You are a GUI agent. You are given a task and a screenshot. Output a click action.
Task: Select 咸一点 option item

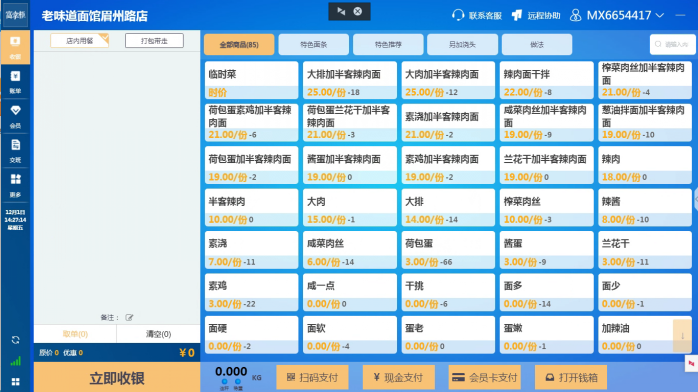click(x=350, y=292)
